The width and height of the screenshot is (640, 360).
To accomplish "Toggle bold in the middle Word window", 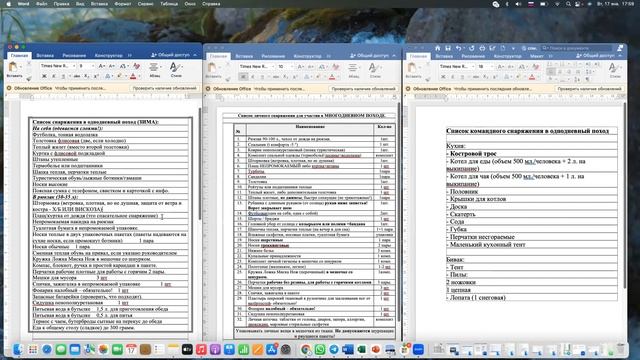I will click(243, 76).
